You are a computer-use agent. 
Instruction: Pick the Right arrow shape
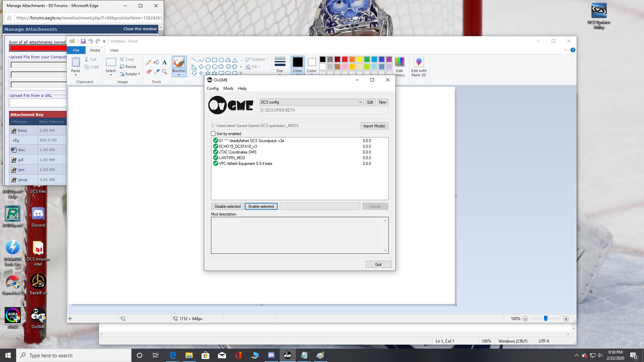point(221,67)
